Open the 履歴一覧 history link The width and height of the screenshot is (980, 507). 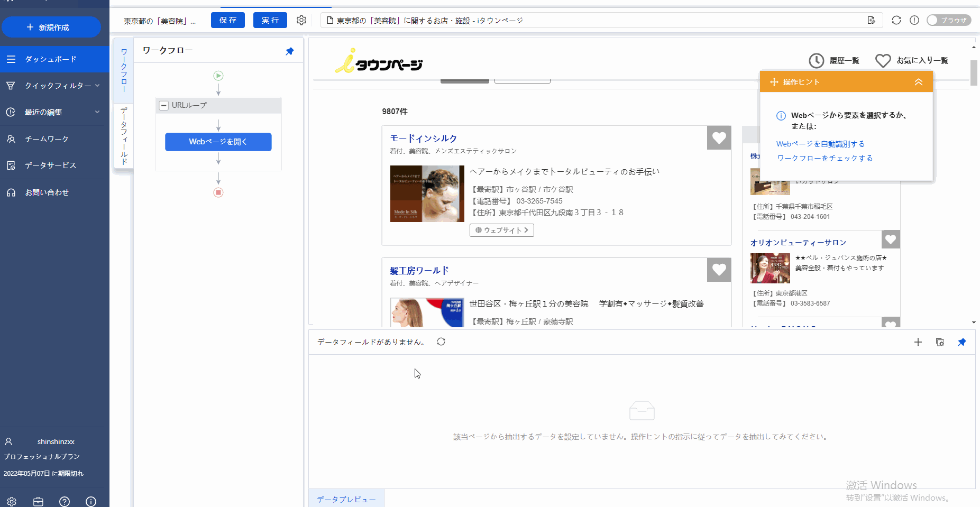[834, 61]
